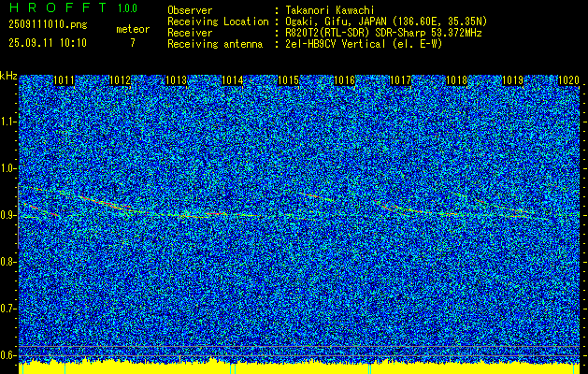Click the Observer label
The image size is (588, 374).
(190, 10)
